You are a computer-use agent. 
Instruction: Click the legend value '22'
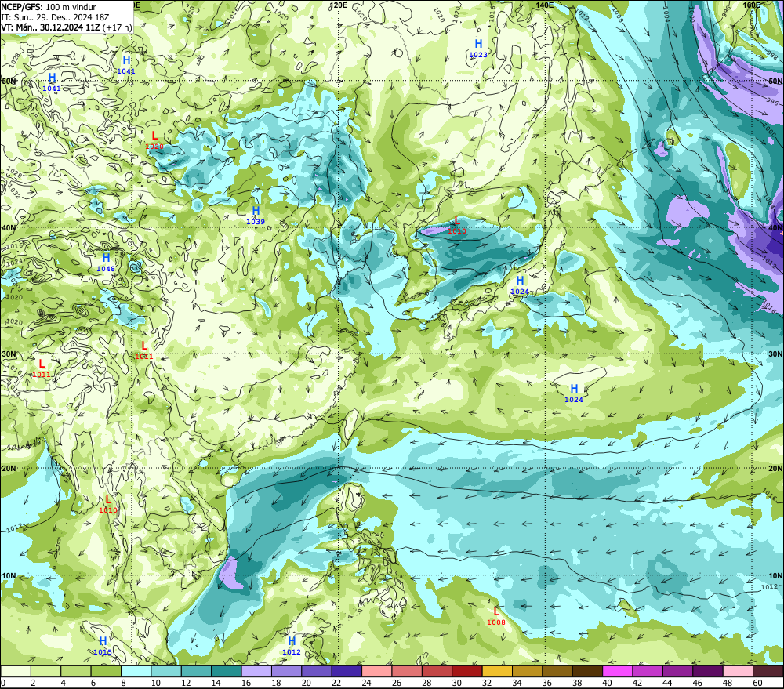336,683
